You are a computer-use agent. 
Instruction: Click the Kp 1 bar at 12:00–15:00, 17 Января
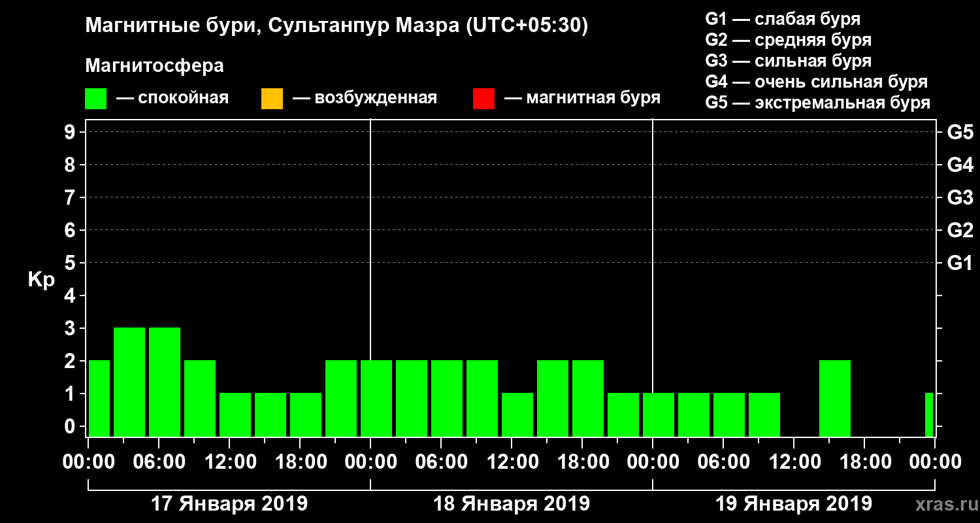[x=235, y=414]
